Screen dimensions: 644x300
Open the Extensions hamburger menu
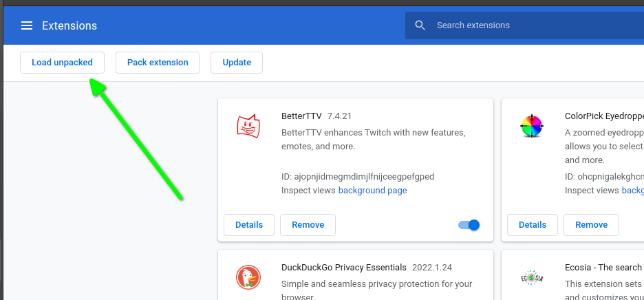pyautogui.click(x=27, y=25)
